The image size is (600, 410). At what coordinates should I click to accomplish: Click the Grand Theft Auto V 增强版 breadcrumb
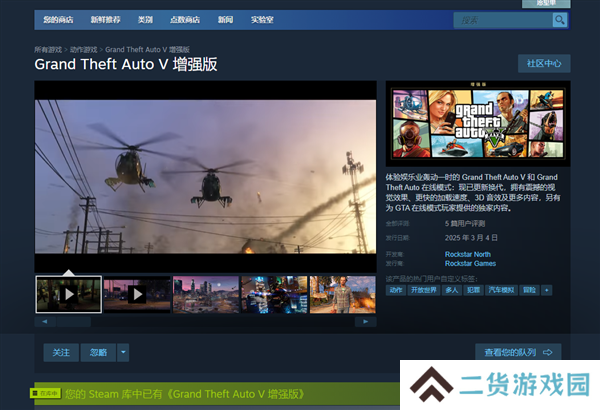click(147, 50)
